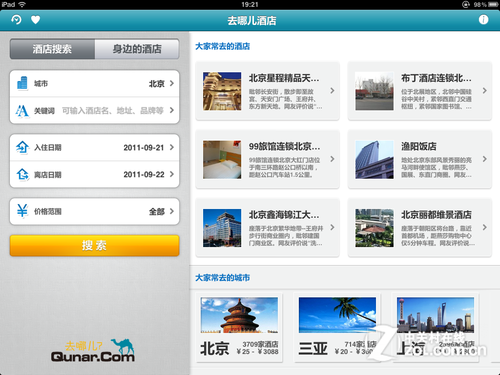Tap the history clock icon in header

16,20
